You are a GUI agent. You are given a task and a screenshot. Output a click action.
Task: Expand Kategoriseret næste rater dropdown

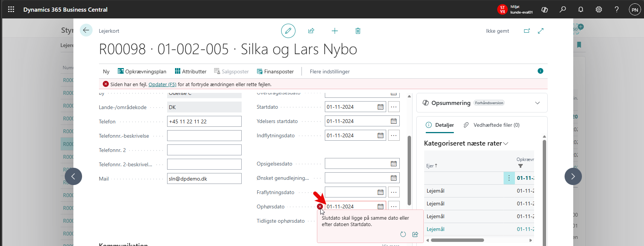pyautogui.click(x=505, y=144)
